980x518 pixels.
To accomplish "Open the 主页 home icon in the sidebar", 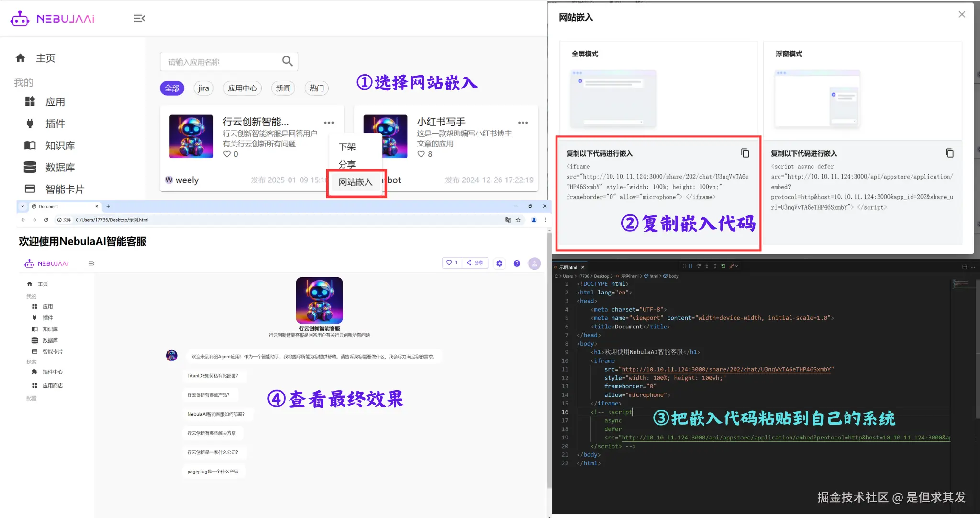I will [21, 58].
